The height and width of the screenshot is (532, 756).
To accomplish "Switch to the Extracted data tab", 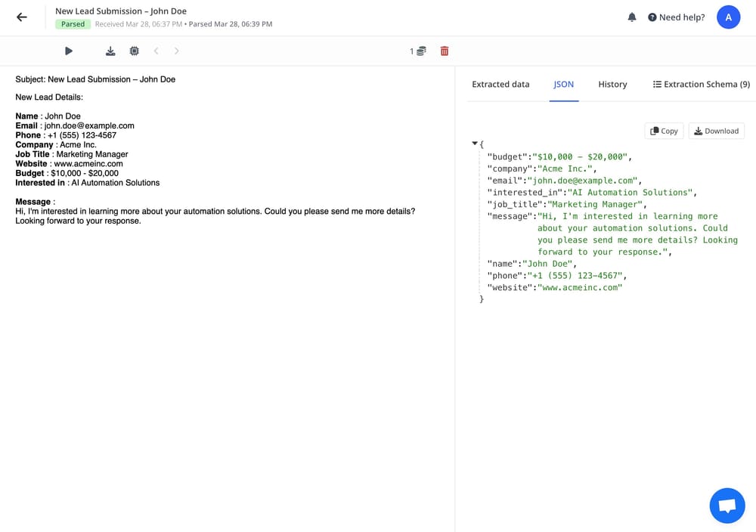I will [x=500, y=84].
